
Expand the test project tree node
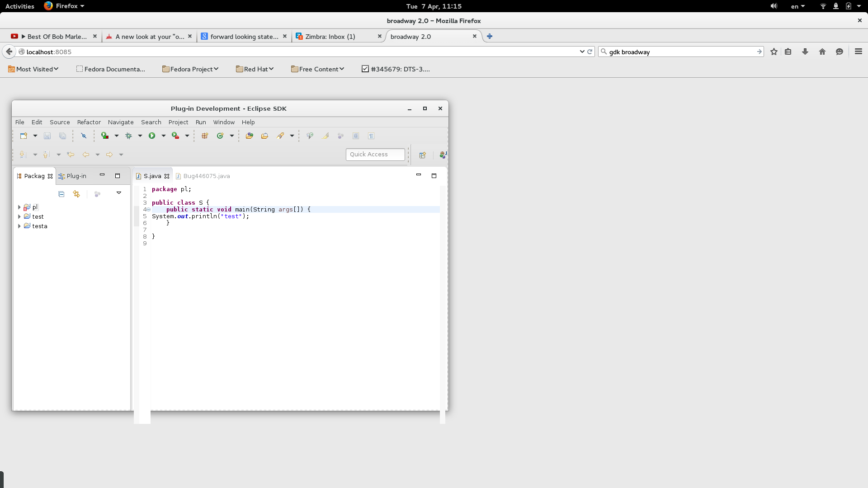[x=19, y=216]
